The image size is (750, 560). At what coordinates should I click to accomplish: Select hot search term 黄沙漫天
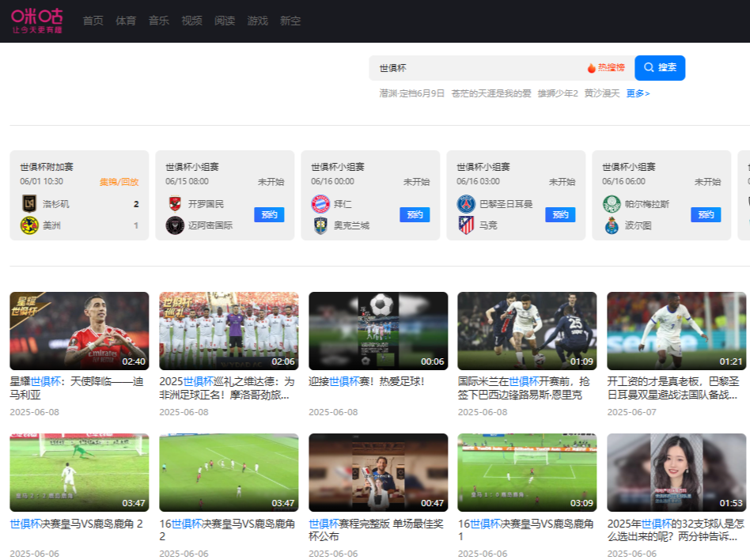pos(602,93)
